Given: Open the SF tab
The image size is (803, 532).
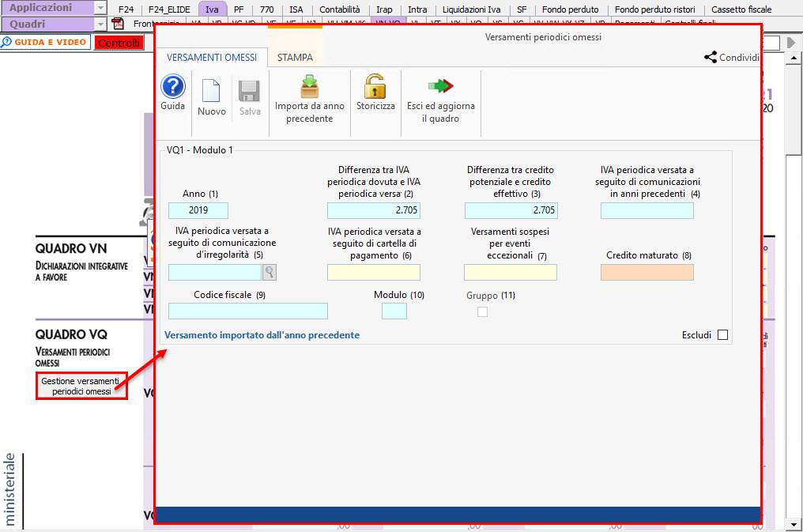Looking at the screenshot, I should pos(522,9).
